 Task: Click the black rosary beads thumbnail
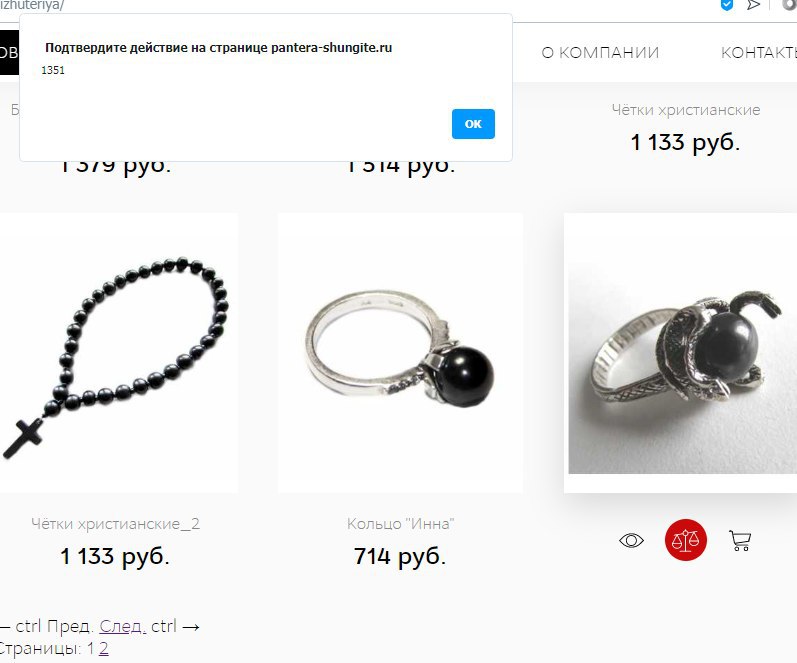[117, 353]
